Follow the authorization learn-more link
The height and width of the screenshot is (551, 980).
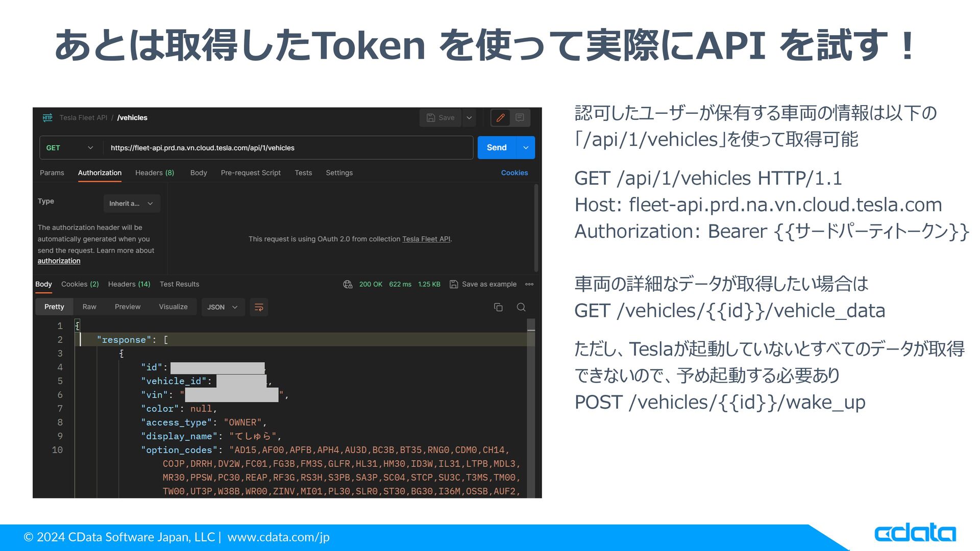click(59, 261)
